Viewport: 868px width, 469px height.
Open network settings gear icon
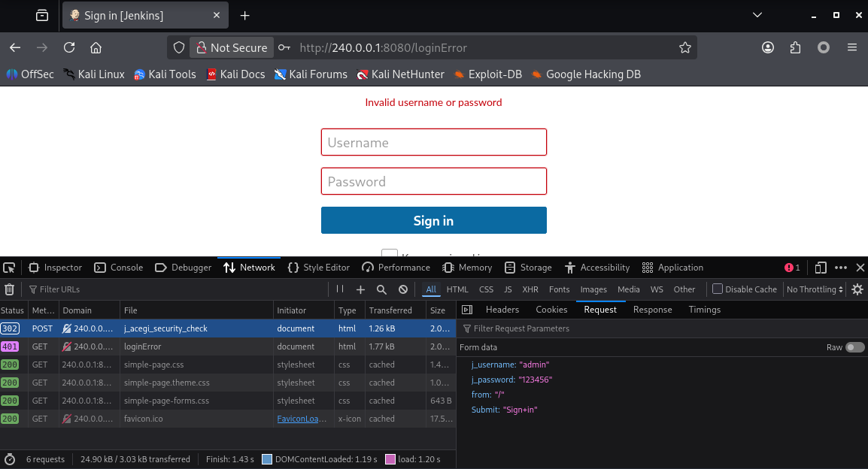(x=857, y=289)
